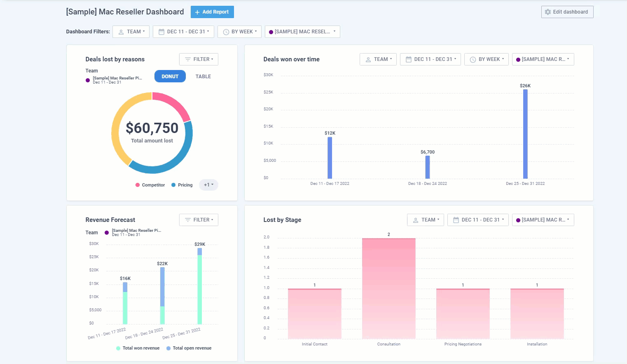Select Donut view in Deals lost
Image resolution: width=627 pixels, height=364 pixels.
pos(170,77)
